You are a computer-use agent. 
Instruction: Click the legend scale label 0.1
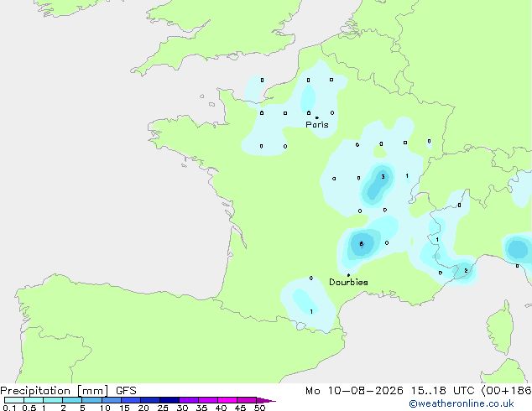[x=9, y=408]
